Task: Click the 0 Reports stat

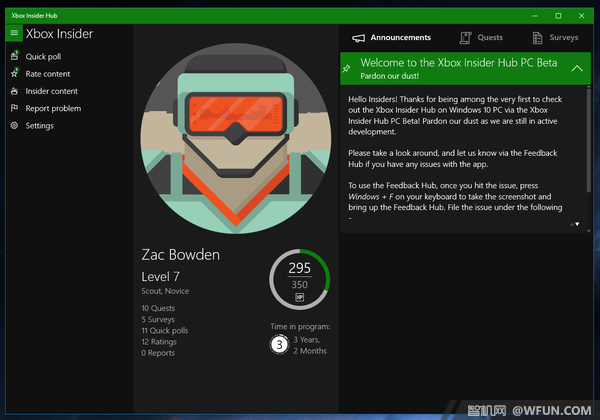Action: (158, 353)
